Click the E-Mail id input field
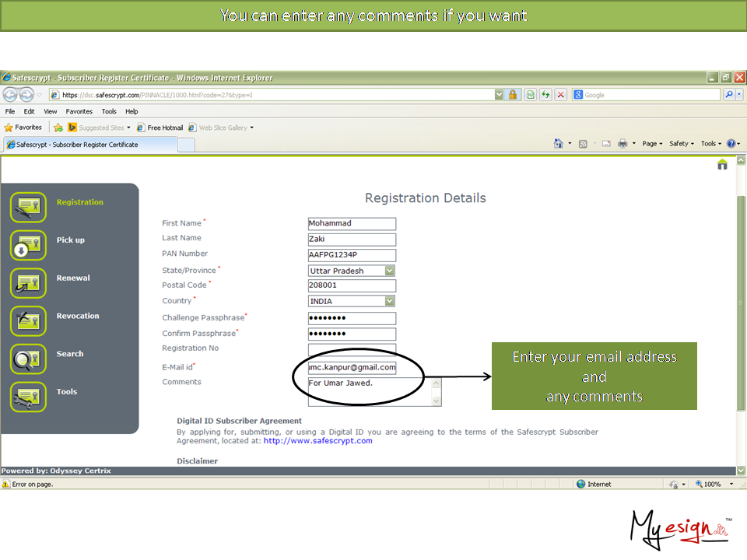The width and height of the screenshot is (747, 560). click(352, 367)
